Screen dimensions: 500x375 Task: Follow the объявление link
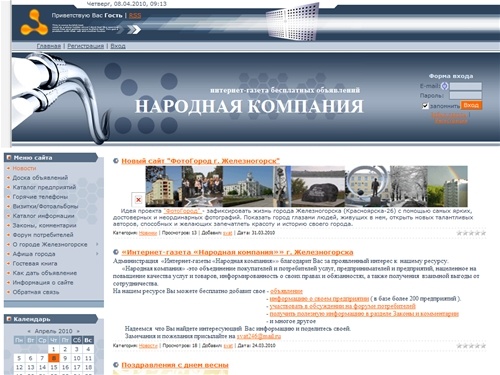coord(286,291)
